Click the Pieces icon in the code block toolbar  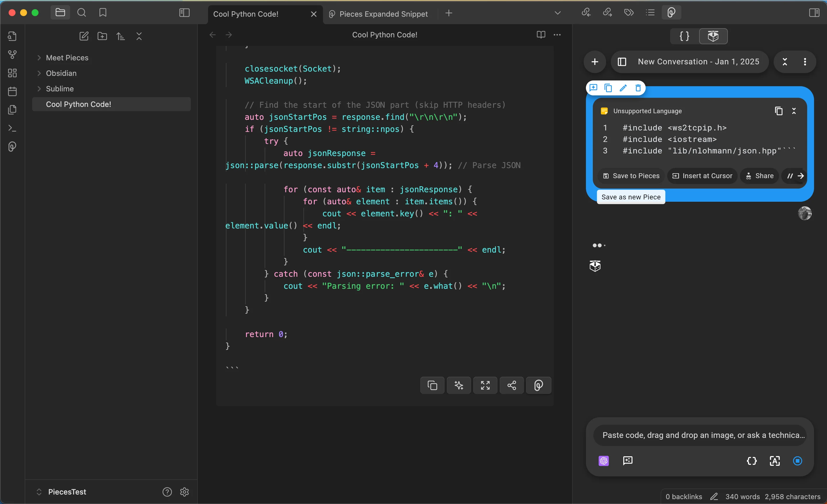click(538, 385)
